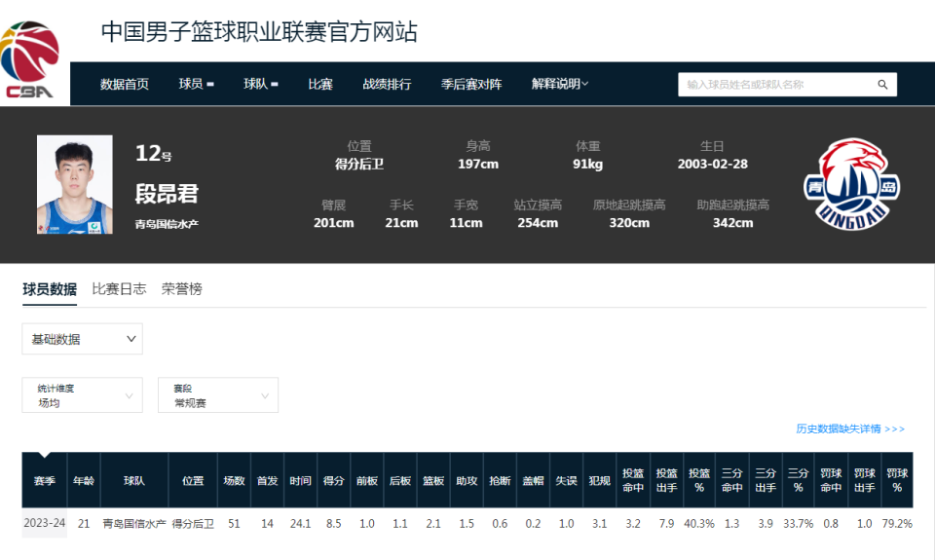Select the 2023-24 season row cell
The width and height of the screenshot is (935, 560).
pyautogui.click(x=45, y=523)
